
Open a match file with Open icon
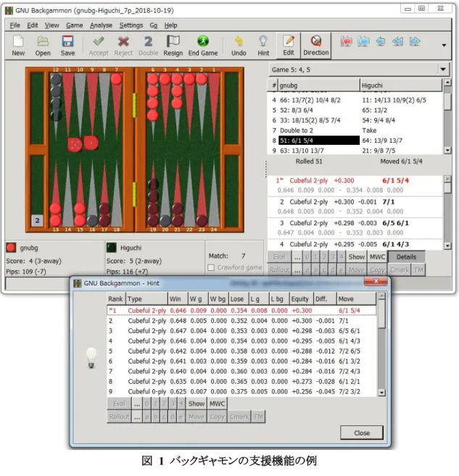pos(43,46)
